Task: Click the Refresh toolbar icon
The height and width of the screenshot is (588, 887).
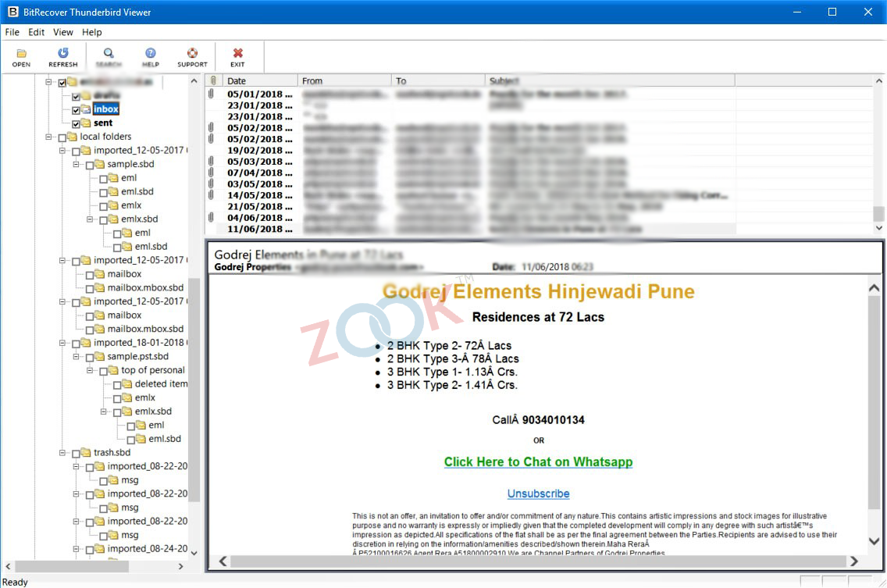Action: coord(62,53)
